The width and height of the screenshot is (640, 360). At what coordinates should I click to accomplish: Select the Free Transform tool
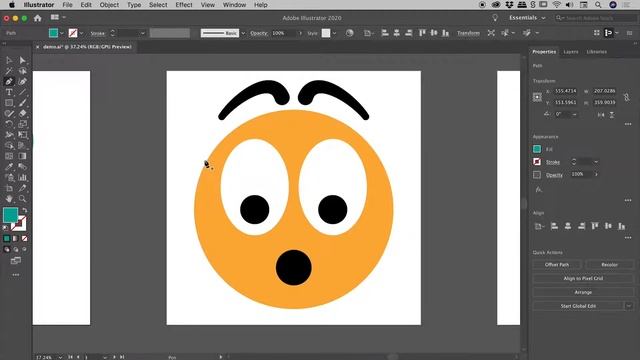pyautogui.click(x=22, y=135)
